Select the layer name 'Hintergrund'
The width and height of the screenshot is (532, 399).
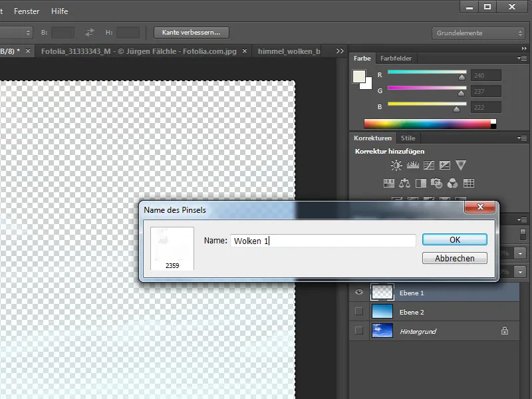[x=418, y=331]
